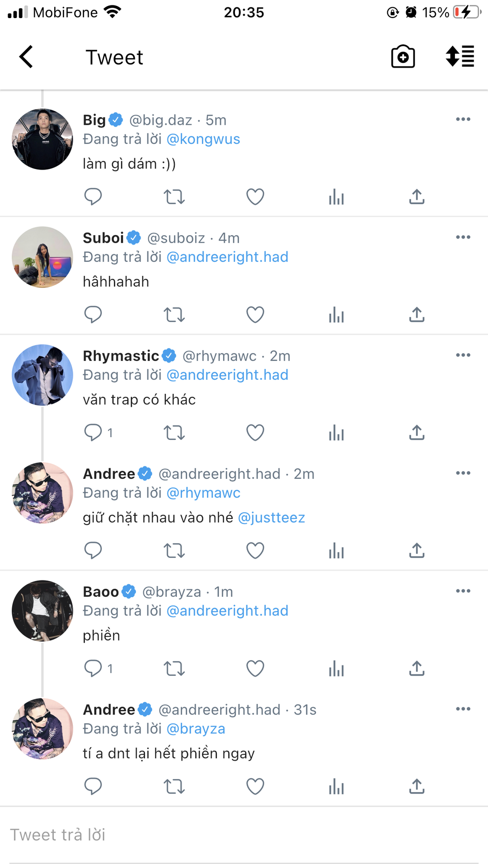Like Big's tweet "làm gì dám"
This screenshot has width=488, height=868.
[x=255, y=197]
